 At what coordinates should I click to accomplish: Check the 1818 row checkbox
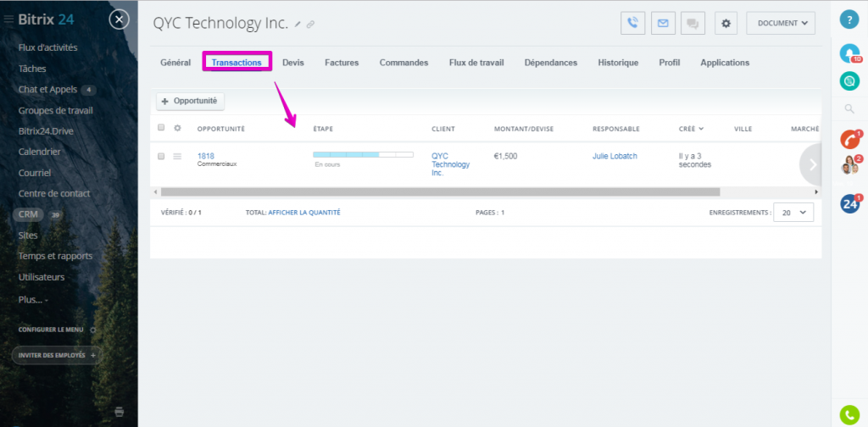click(161, 157)
